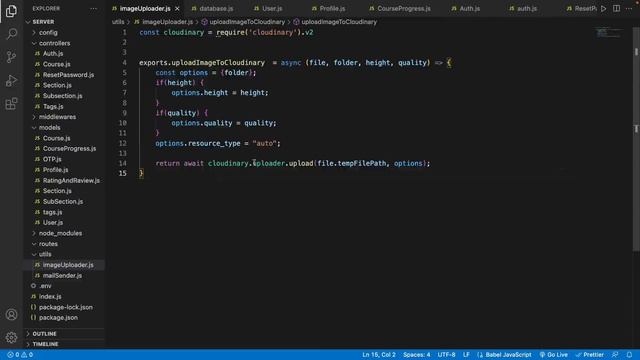This screenshot has height=360, width=640.
Task: Open notifications bell in status bar
Action: pyautogui.click(x=629, y=355)
